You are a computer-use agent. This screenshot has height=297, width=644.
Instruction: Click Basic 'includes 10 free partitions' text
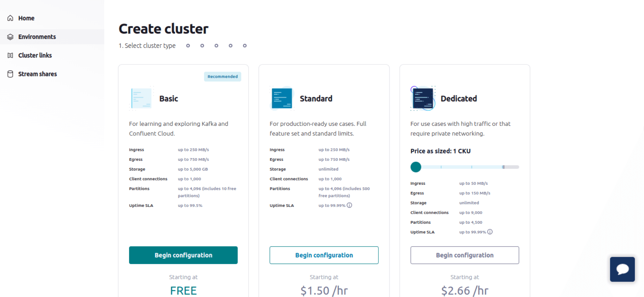point(207,192)
